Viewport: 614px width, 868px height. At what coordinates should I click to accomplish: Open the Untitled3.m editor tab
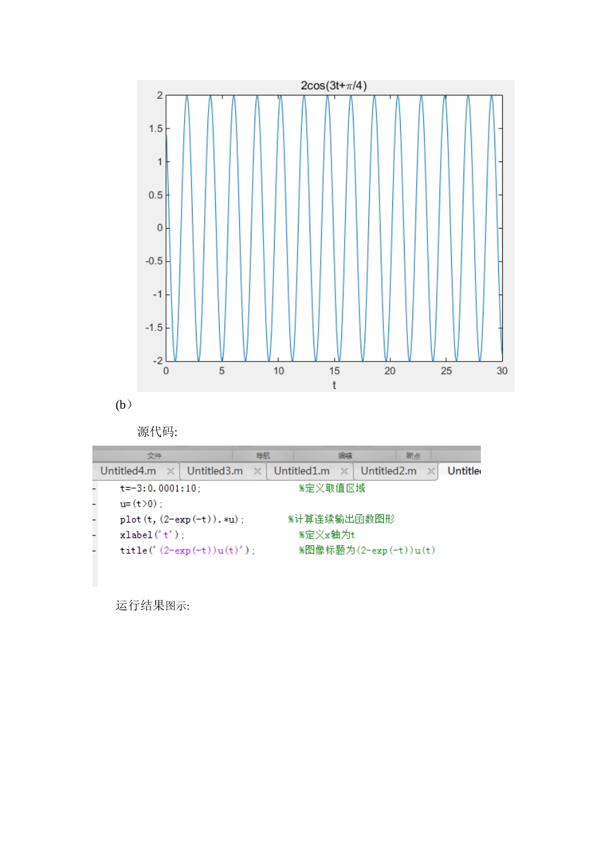(x=215, y=471)
